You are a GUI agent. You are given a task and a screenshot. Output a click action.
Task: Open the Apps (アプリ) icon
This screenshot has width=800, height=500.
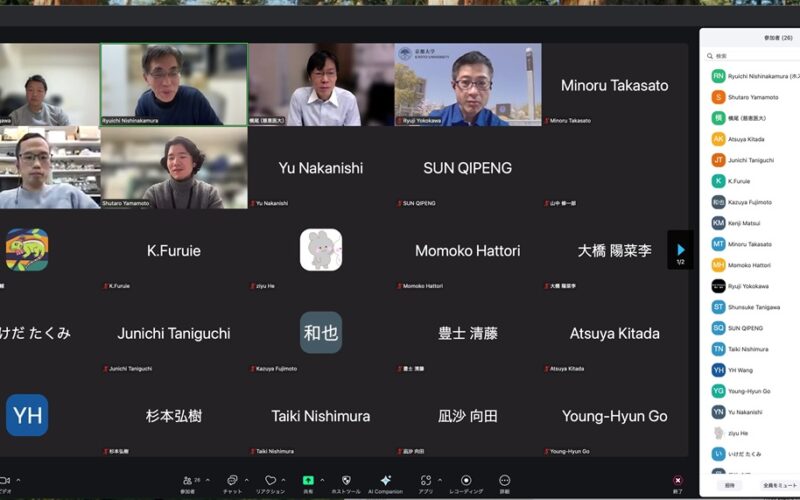(x=426, y=480)
